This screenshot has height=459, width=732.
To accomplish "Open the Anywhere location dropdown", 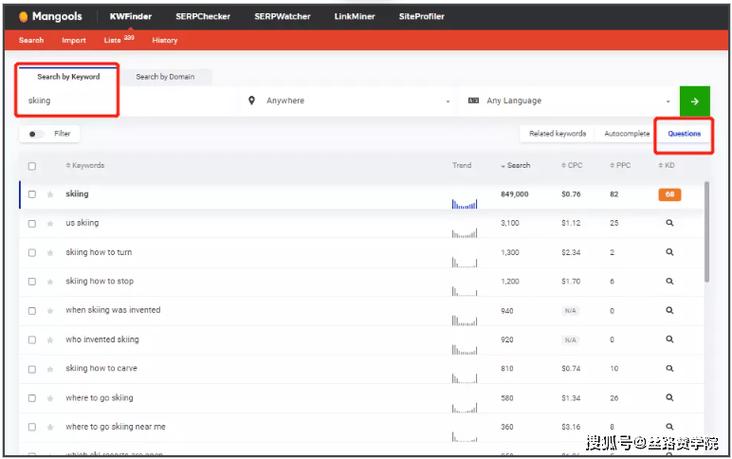I will click(x=348, y=100).
